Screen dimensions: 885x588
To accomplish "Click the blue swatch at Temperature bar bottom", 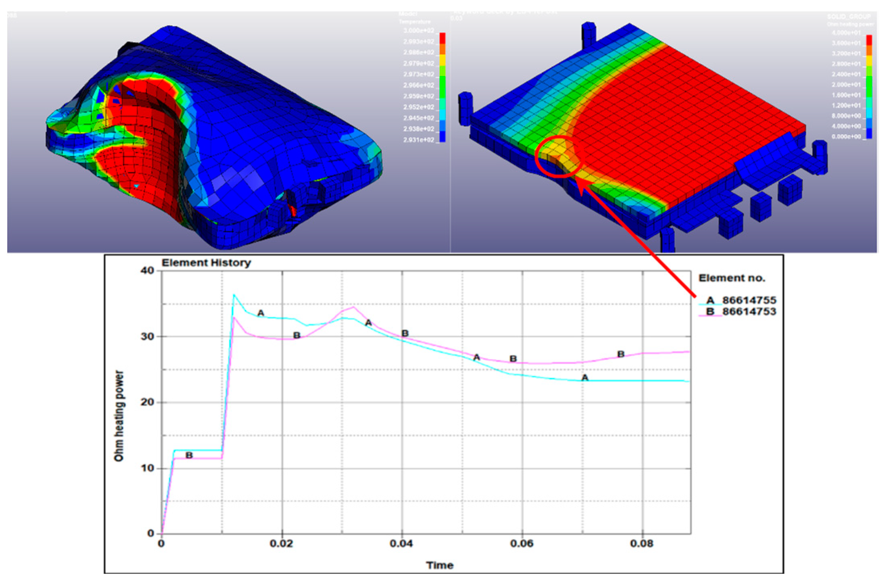I will 442,137.
